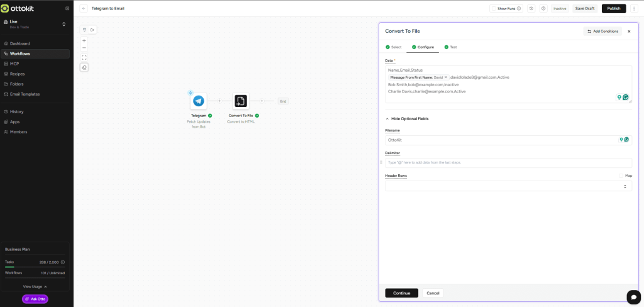Select the Convert To File node
644x307 pixels.
(x=240, y=101)
